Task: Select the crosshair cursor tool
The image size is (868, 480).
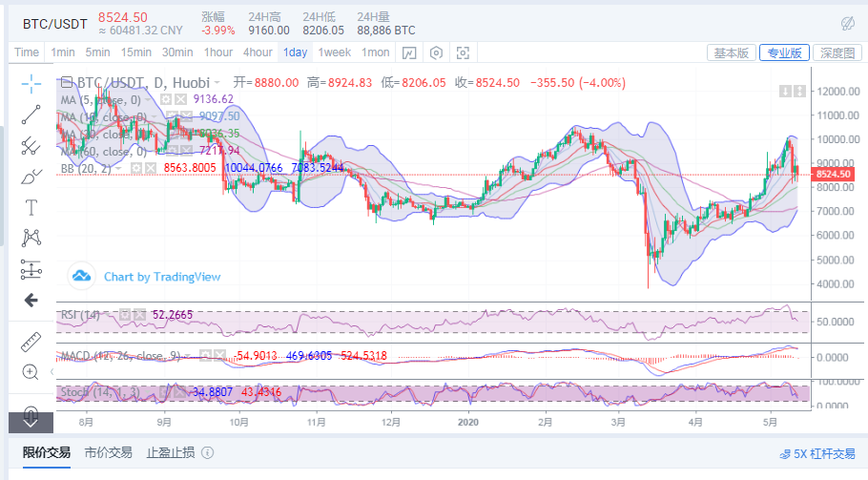Action: [31, 83]
